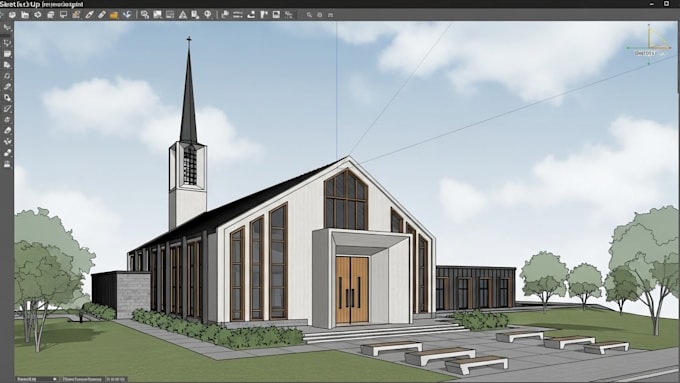
Task: Open the monitor display icon
Action: pos(63,15)
